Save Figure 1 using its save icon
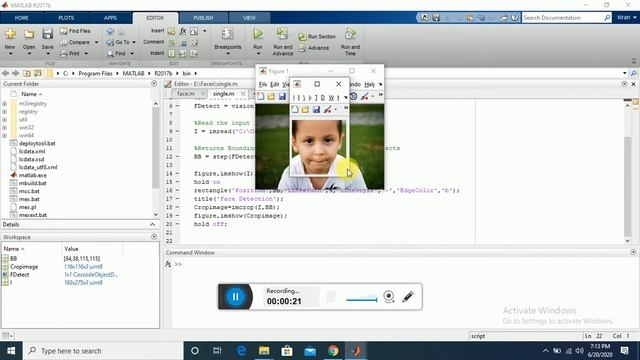This screenshot has height=360, width=640. (x=282, y=97)
